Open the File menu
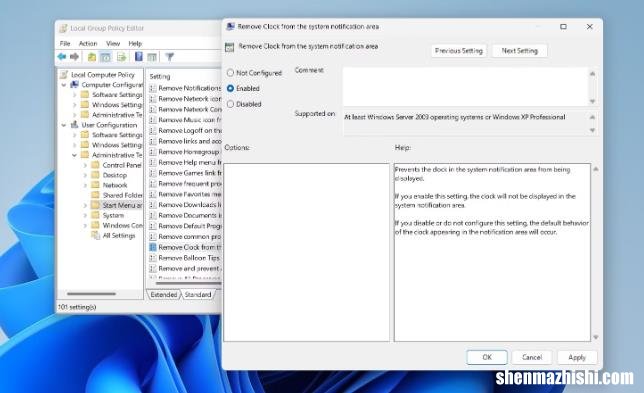Screen dimensions: 644x393 pyautogui.click(x=65, y=43)
